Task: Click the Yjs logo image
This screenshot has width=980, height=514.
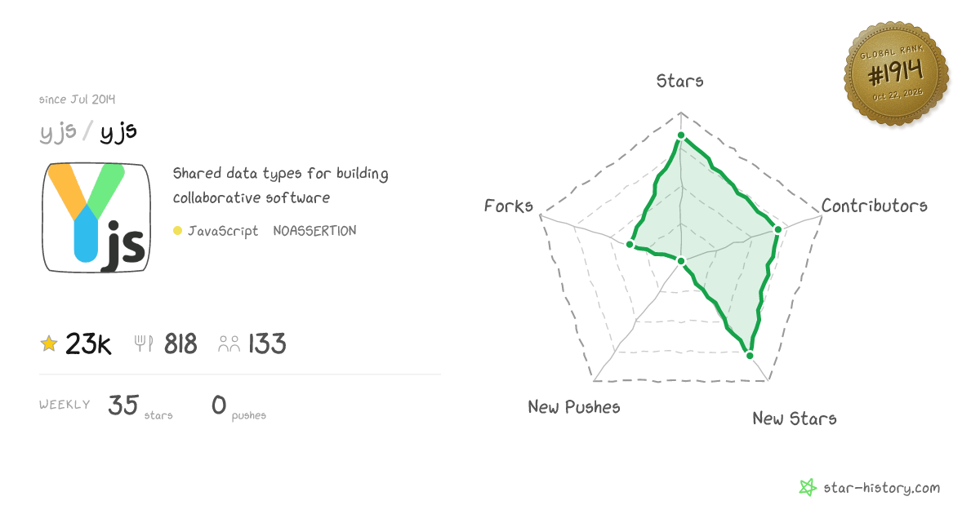Action: point(96,218)
